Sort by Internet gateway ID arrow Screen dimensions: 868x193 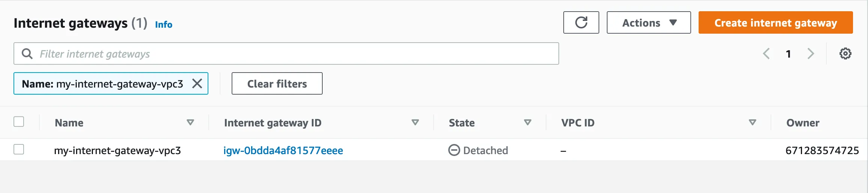tap(415, 123)
